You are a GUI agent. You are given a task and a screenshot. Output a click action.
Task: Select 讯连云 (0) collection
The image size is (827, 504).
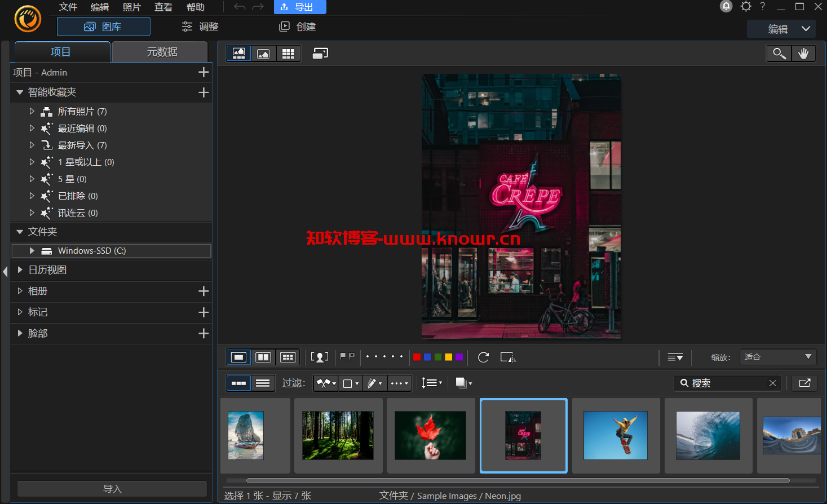coord(78,213)
